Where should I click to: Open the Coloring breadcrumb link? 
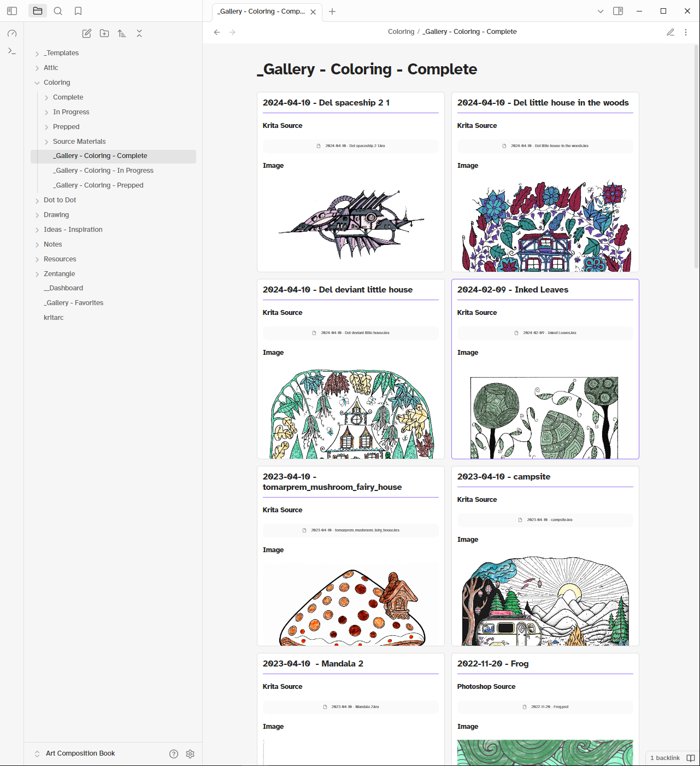coord(401,31)
